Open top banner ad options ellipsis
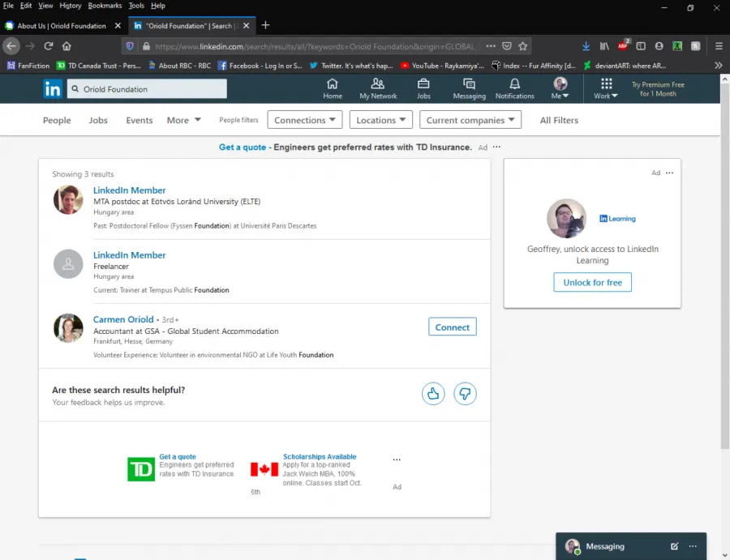 tap(496, 147)
